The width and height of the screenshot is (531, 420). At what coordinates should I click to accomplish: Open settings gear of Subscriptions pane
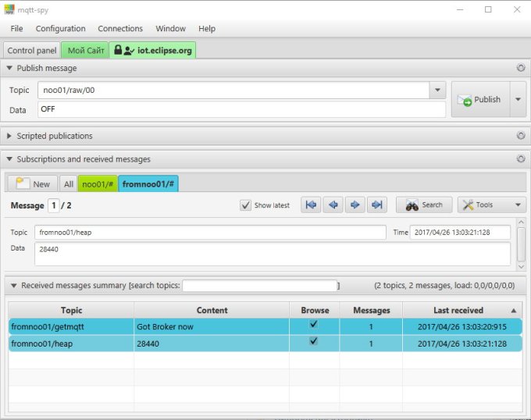[520, 159]
